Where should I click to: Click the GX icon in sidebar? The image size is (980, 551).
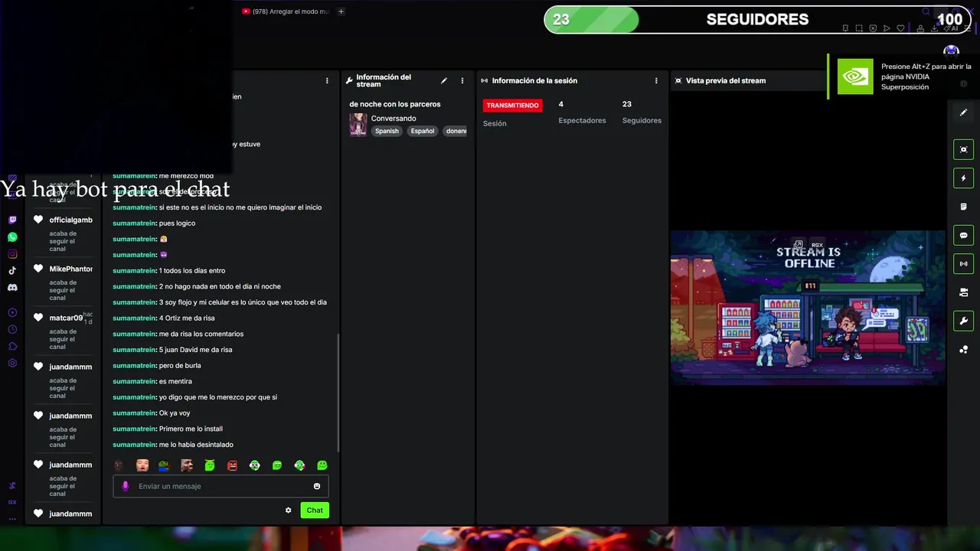[x=12, y=502]
